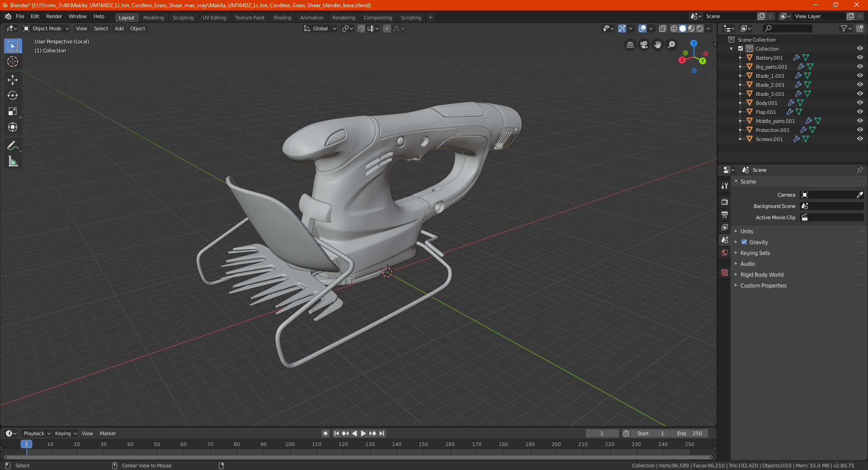
Task: Choose the Rotate tool
Action: coord(13,96)
